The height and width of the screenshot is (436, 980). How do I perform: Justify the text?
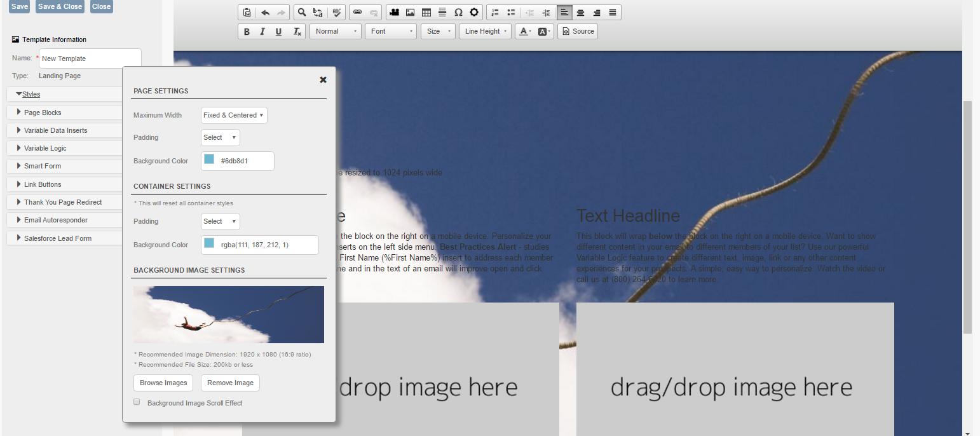(612, 13)
